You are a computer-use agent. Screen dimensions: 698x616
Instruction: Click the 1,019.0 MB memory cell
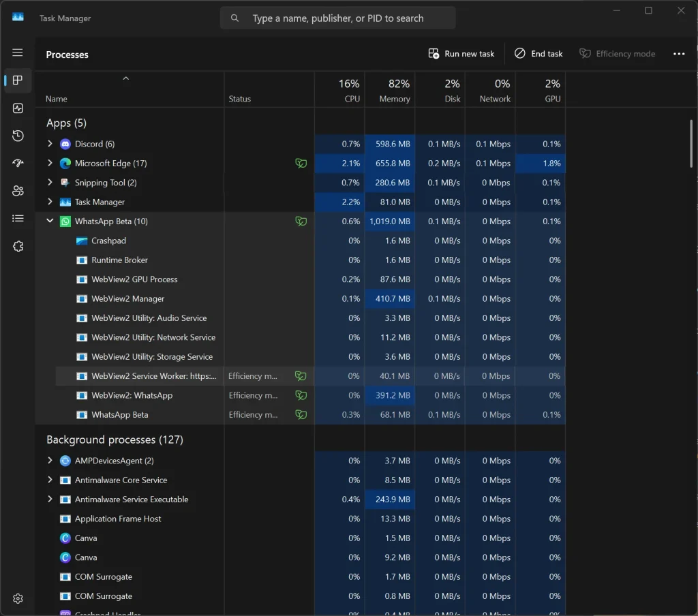coord(390,221)
